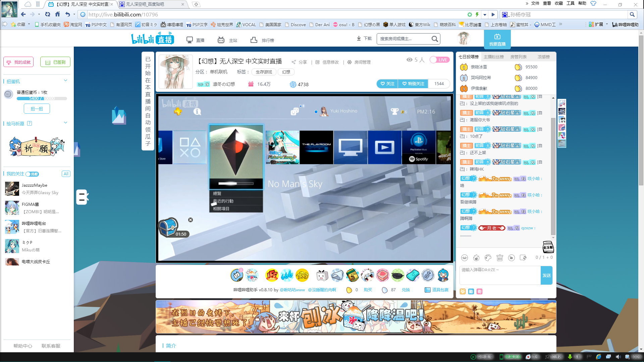Collapse the 绘马祈愿 section

click(66, 123)
